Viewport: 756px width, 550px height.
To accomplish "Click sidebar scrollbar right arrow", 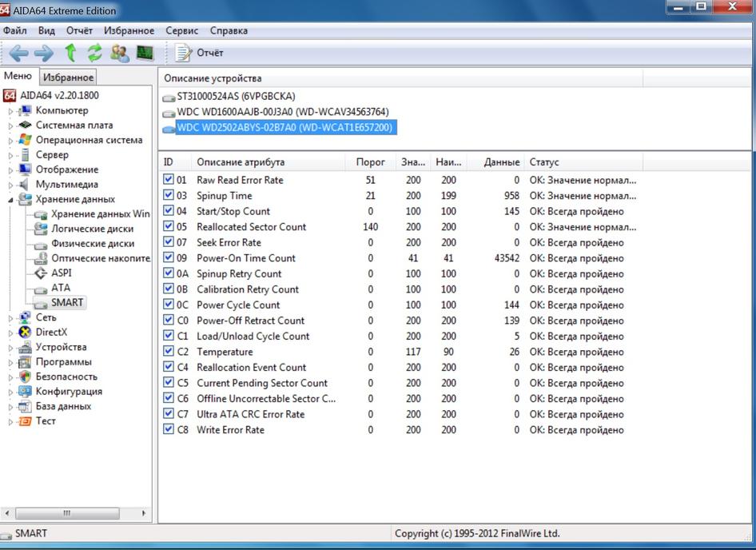I will [x=144, y=513].
